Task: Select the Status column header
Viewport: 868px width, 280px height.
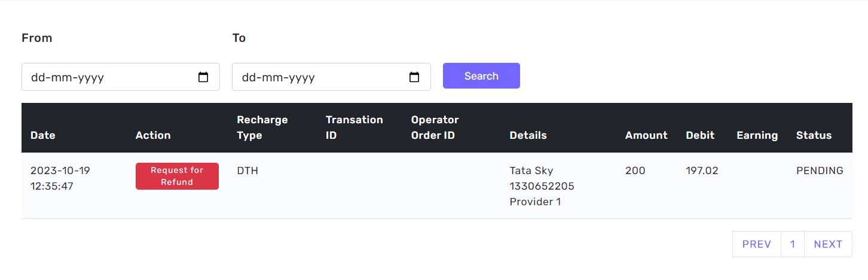Action: coord(814,135)
